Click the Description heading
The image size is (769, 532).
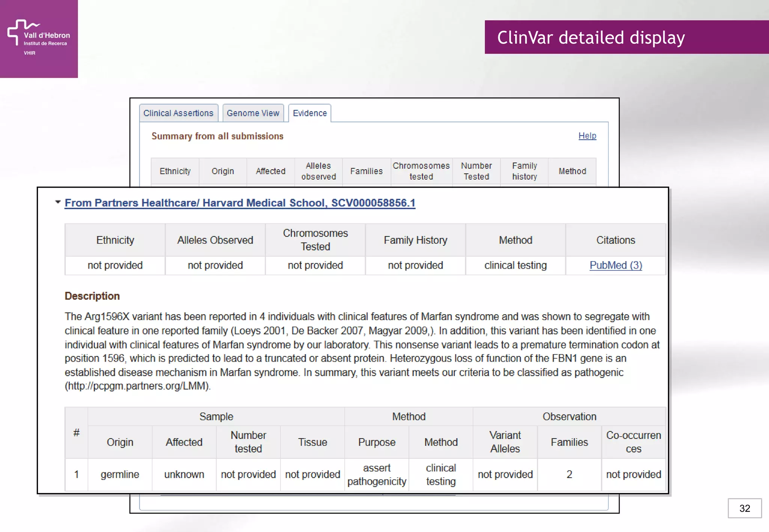coord(92,296)
